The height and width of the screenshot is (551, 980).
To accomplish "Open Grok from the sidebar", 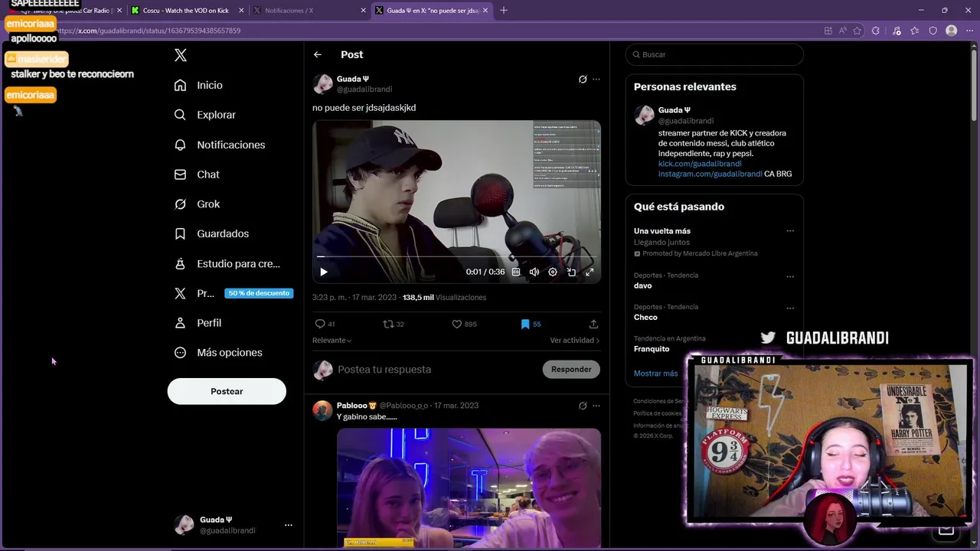I will coord(197,204).
